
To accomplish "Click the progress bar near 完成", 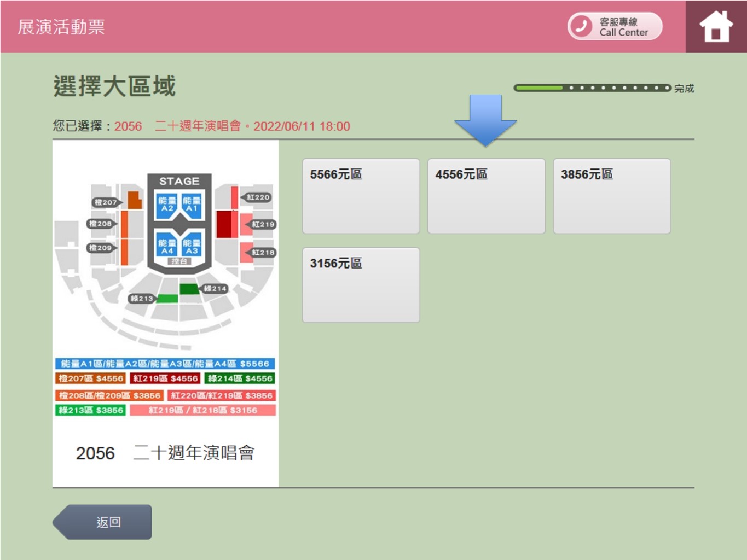I will tap(592, 87).
